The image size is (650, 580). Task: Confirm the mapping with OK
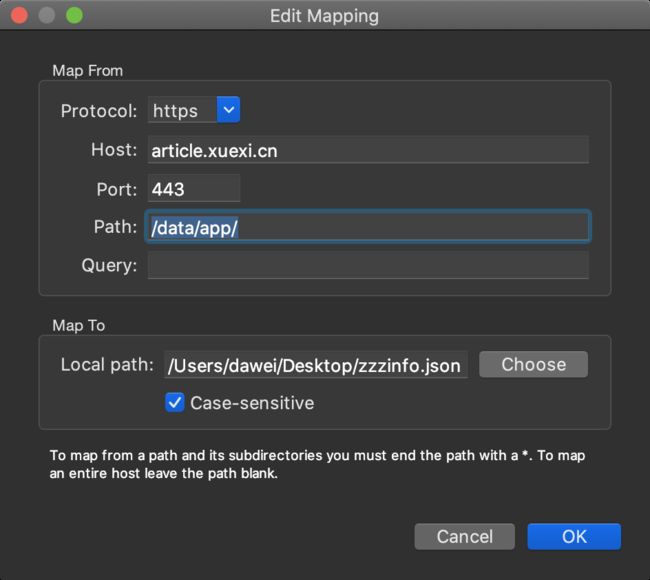(574, 536)
